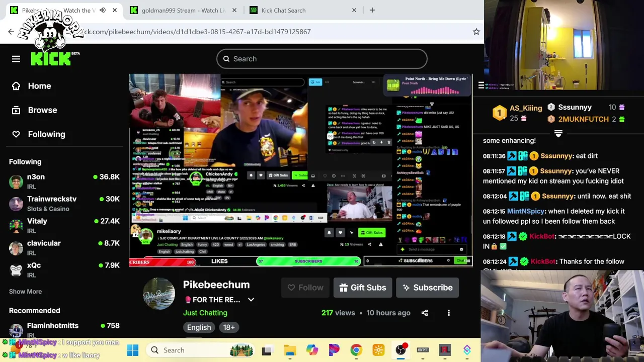
Task: Launch Copilot from the taskbar
Action: point(312,350)
